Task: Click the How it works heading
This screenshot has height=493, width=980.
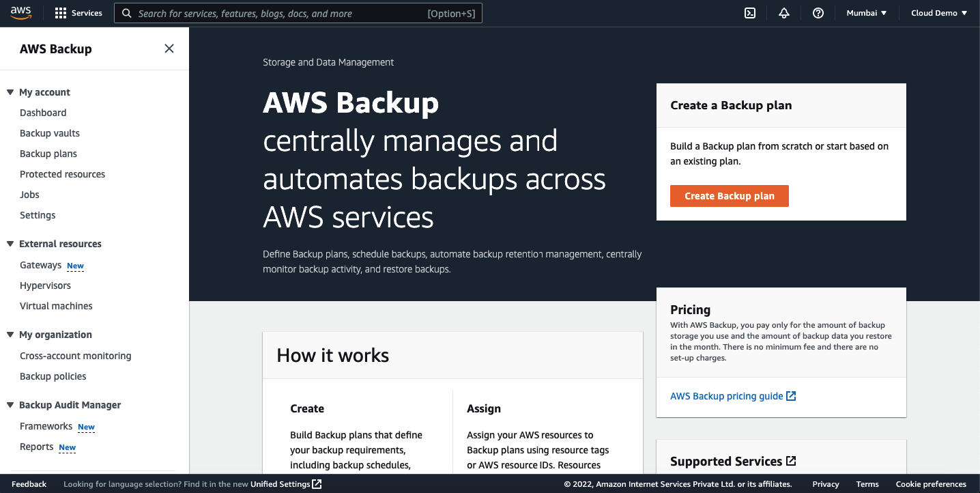Action: [333, 355]
